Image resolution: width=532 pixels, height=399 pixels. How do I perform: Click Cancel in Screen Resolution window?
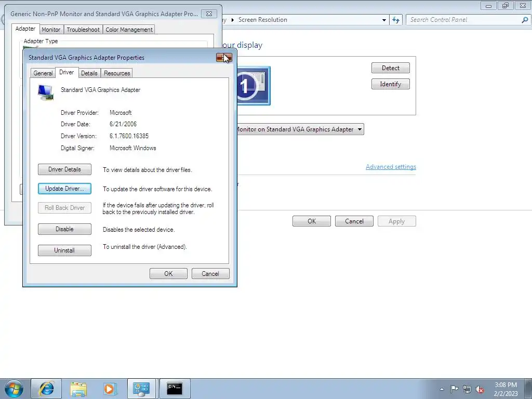[354, 221]
